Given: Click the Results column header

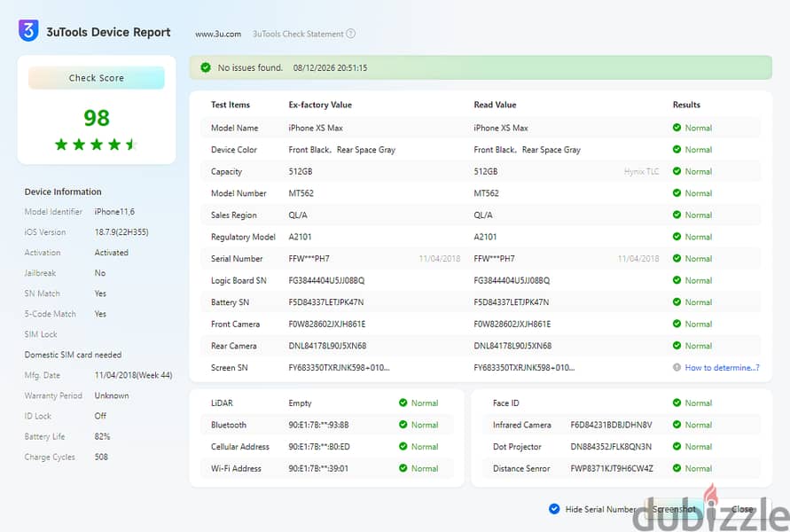Looking at the screenshot, I should [x=686, y=105].
